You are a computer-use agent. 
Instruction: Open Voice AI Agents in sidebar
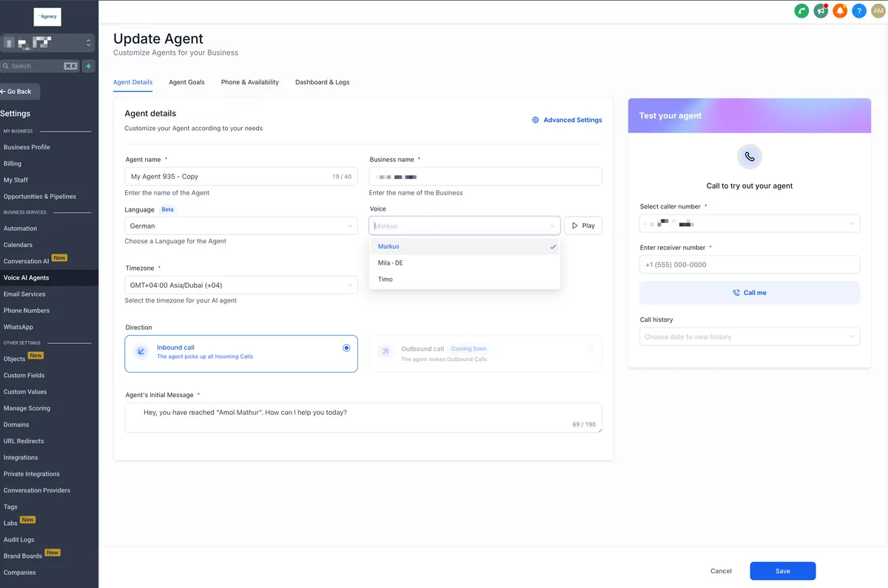[x=27, y=277]
